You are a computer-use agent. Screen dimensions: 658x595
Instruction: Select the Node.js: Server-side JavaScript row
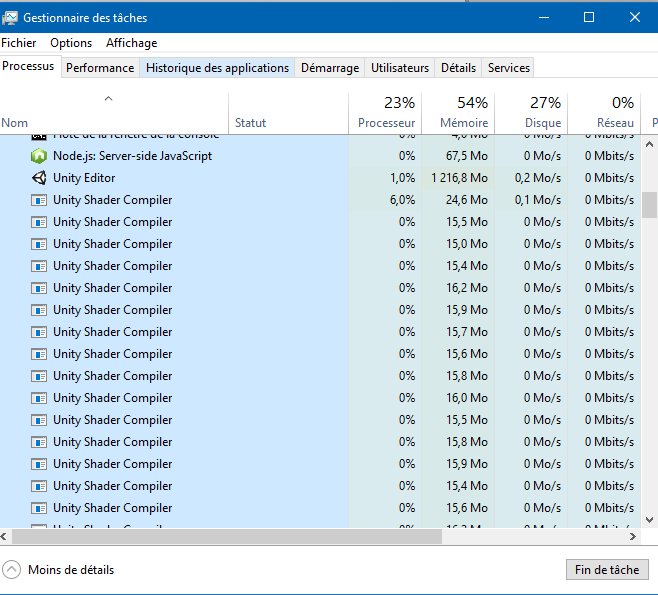(x=320, y=156)
